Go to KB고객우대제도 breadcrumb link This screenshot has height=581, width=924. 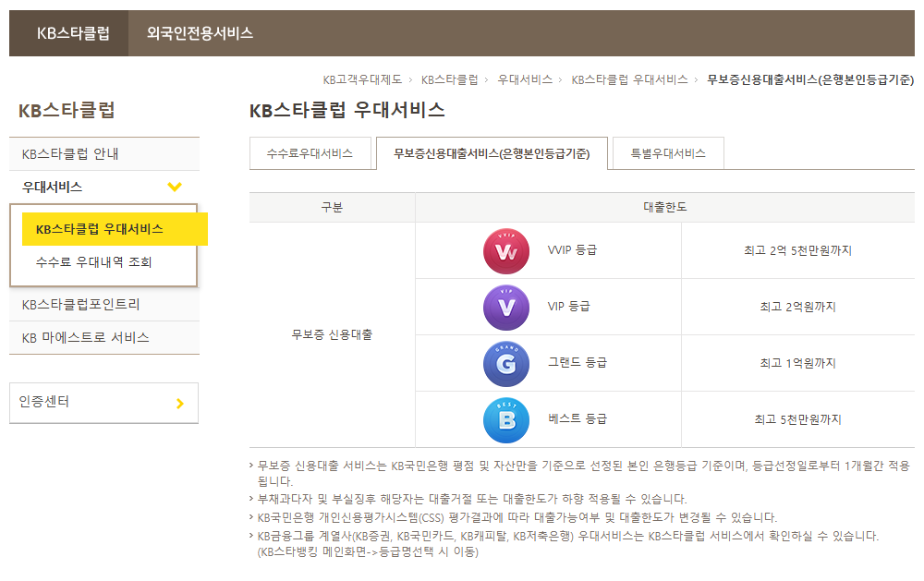pyautogui.click(x=362, y=79)
